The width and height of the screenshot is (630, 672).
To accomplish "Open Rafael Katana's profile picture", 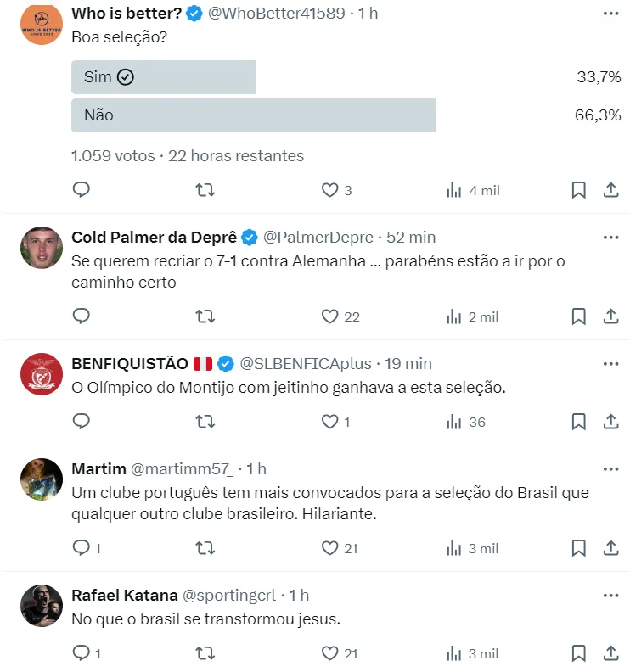I will click(42, 606).
